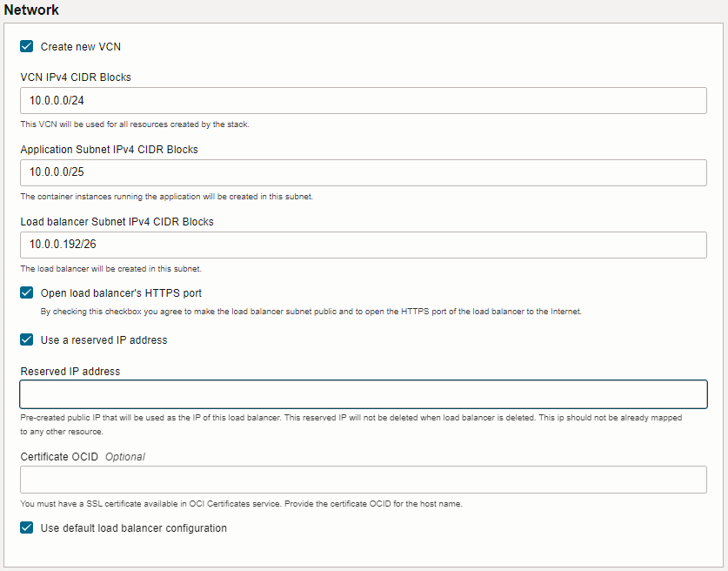
Task: Click the "Certificate OCID" field label
Action: point(59,457)
